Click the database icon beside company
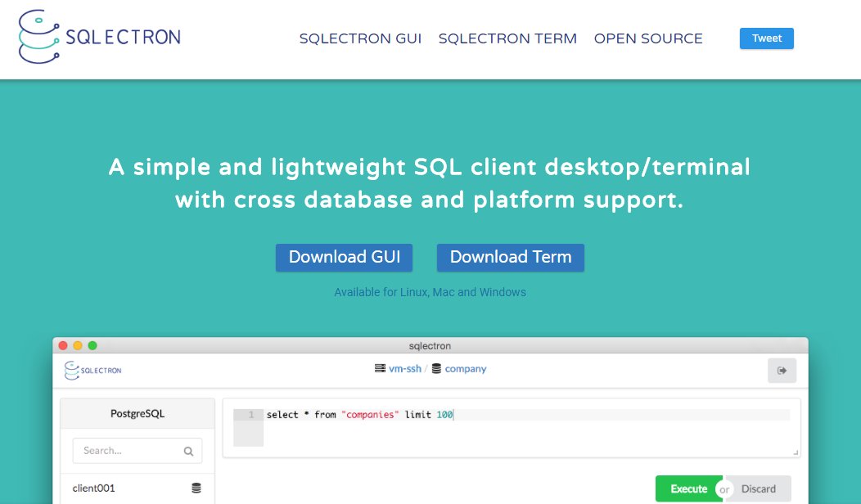The image size is (861, 504). 436,368
